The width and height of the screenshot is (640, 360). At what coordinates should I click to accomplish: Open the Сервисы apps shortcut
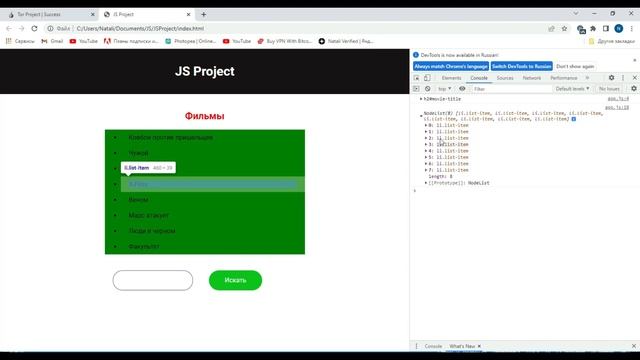20,41
